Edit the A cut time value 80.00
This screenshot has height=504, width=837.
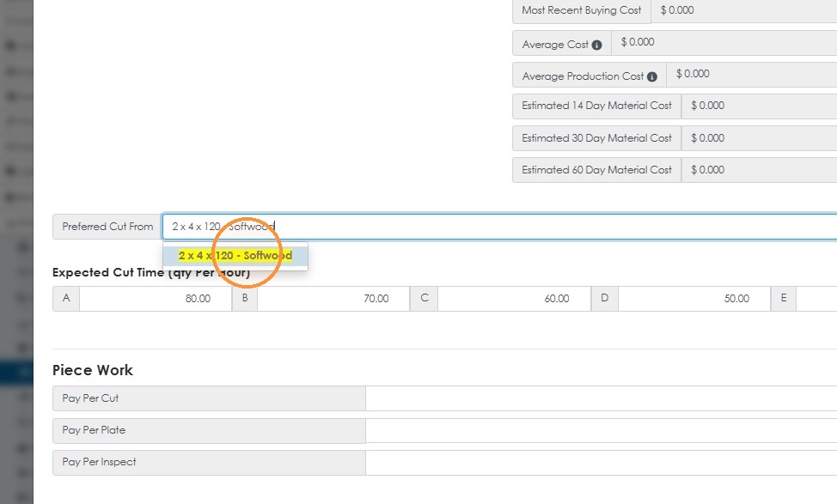tap(156, 299)
